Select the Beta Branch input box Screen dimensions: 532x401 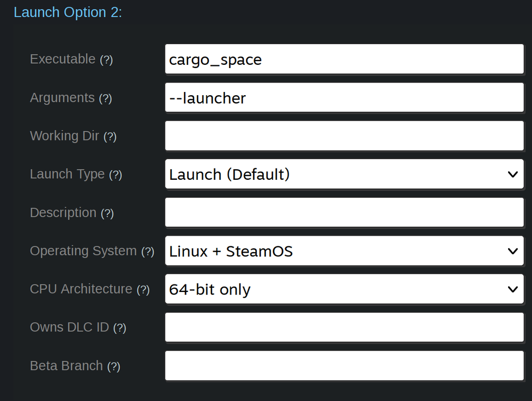(345, 365)
